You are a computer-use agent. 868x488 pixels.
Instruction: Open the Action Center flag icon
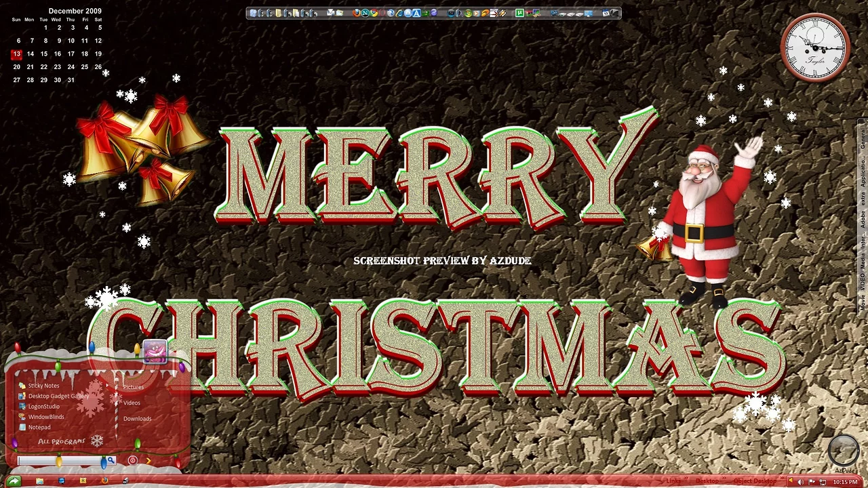[x=812, y=482]
